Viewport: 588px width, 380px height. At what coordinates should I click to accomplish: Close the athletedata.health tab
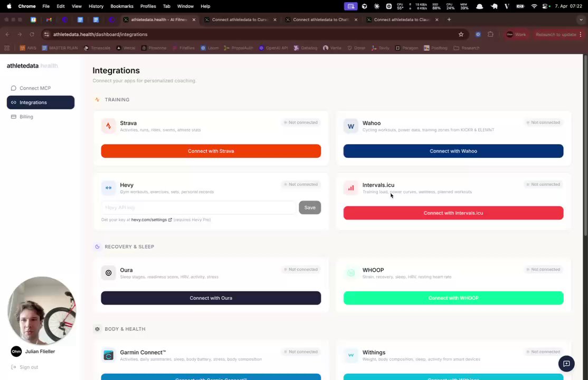point(194,20)
